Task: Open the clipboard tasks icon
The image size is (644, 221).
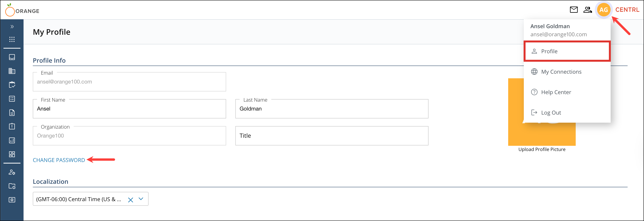Action: 12,84
